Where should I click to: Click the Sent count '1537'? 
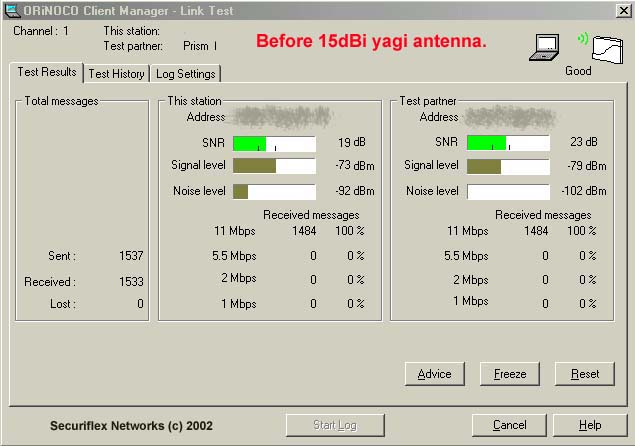point(131,256)
